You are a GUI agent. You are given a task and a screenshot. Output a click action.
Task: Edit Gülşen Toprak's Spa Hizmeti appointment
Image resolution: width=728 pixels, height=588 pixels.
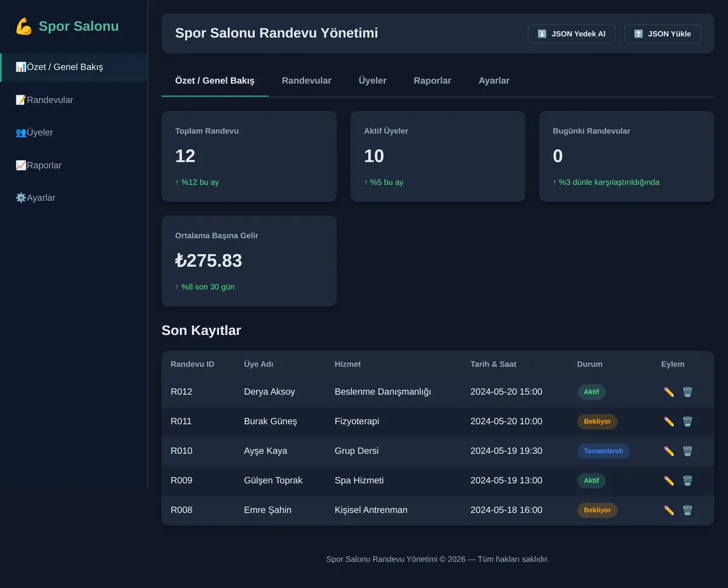click(x=669, y=481)
